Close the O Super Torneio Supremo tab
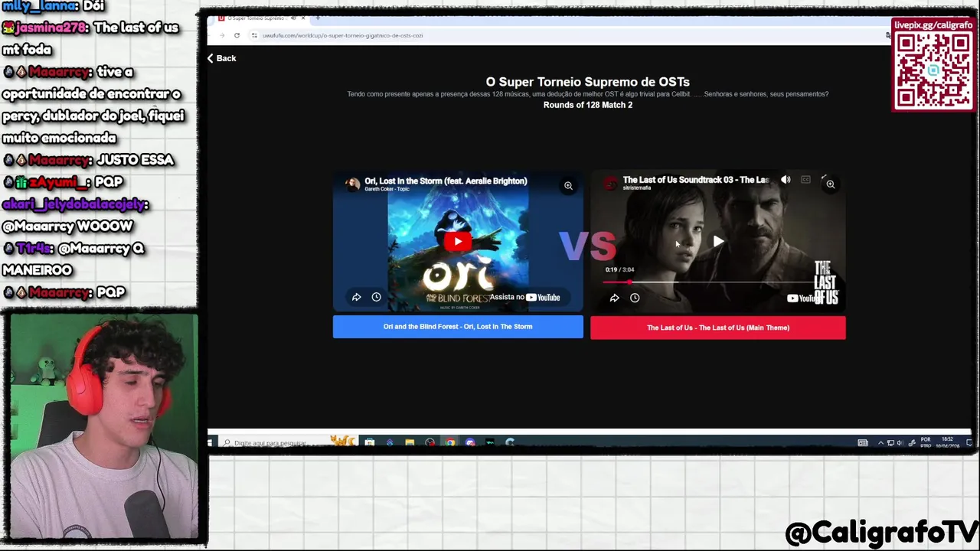 tap(303, 18)
